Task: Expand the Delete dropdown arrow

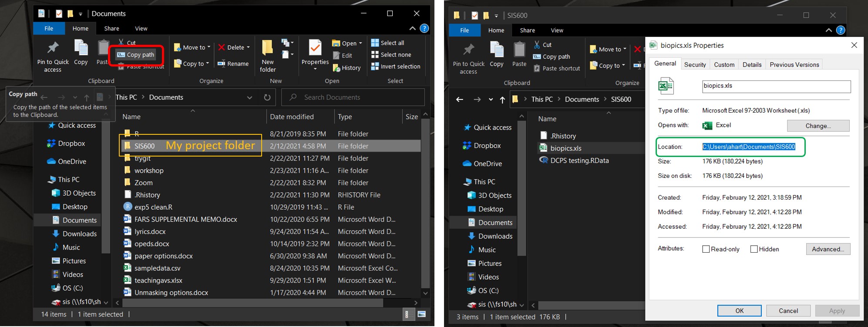Action: (x=248, y=47)
